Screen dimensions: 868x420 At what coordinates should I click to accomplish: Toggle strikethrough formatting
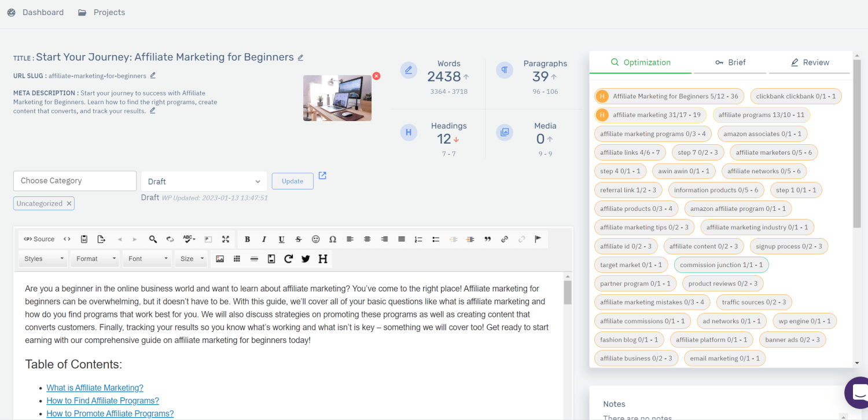pyautogui.click(x=299, y=239)
